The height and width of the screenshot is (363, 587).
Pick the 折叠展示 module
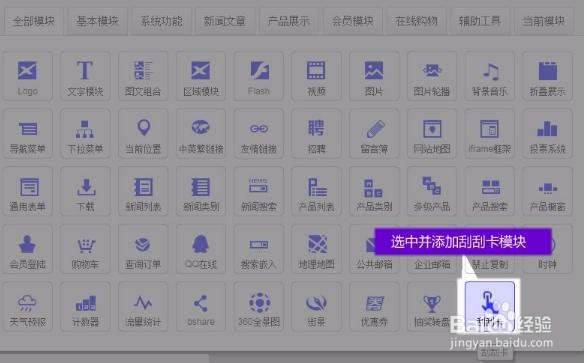[547, 77]
